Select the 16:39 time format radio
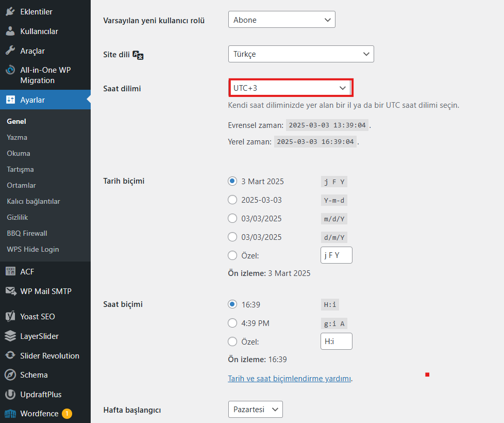Screen dimensions: 504x423 (x=232, y=304)
